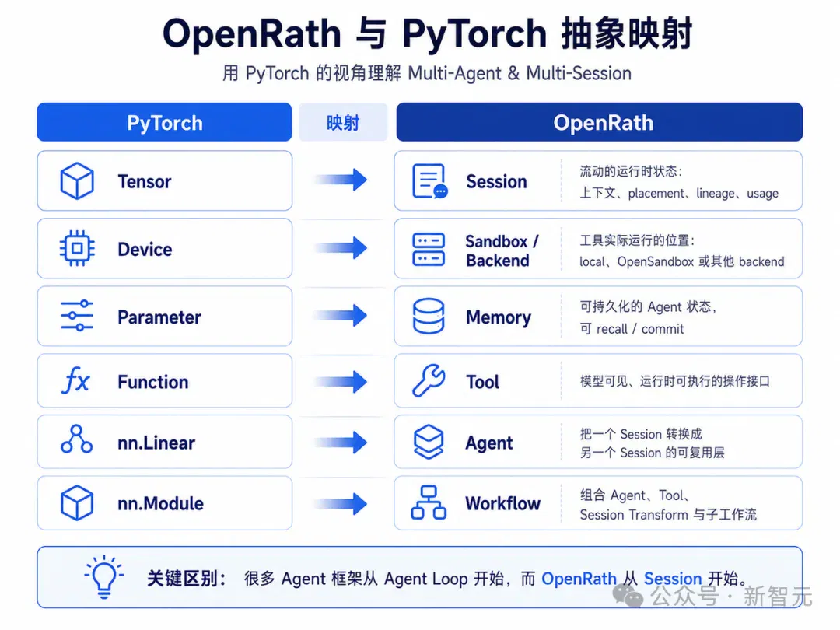Click the subtitle about Multi-Agent & Multi-Session
The height and width of the screenshot is (630, 840).
pyautogui.click(x=427, y=73)
